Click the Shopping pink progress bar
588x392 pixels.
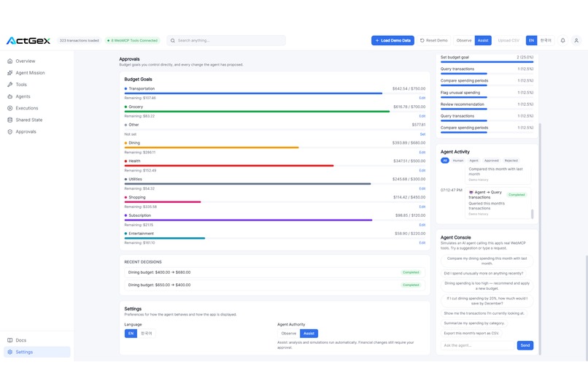tap(163, 201)
